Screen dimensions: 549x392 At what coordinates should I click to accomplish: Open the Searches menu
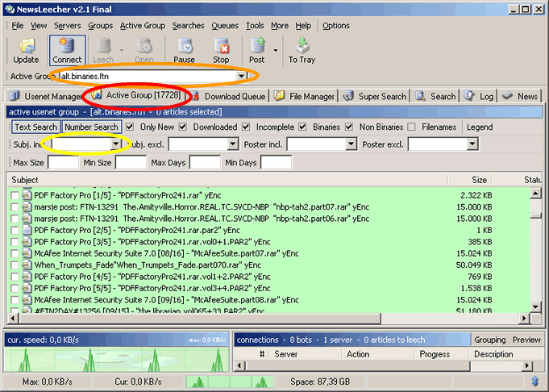pyautogui.click(x=188, y=26)
